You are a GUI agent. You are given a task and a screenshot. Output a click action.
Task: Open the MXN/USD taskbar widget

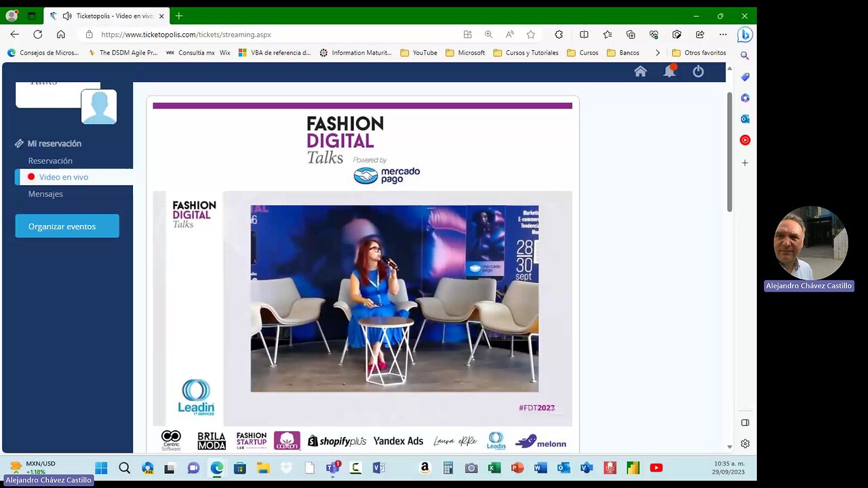coord(33,468)
